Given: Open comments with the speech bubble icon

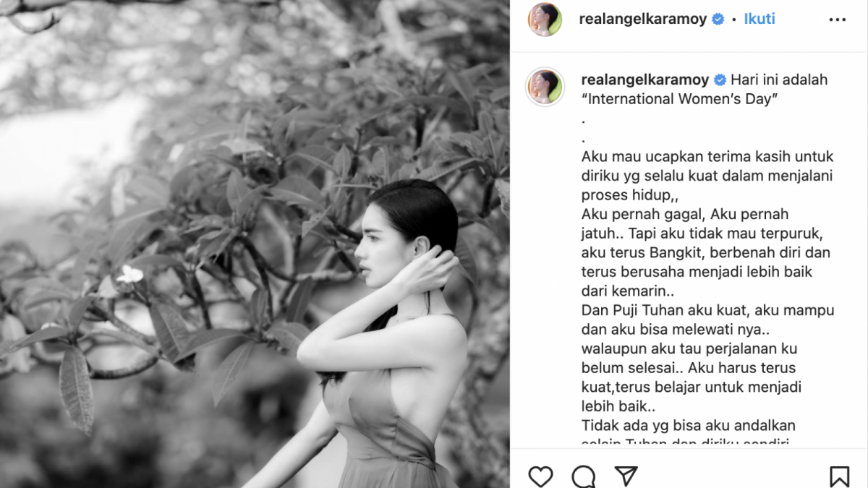Looking at the screenshot, I should (x=584, y=476).
